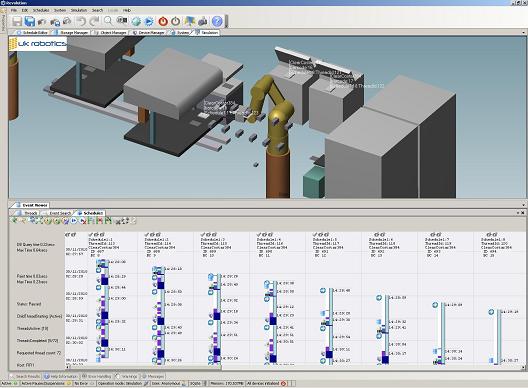
Task: Switch to the Object Manager tab
Action: (110, 33)
